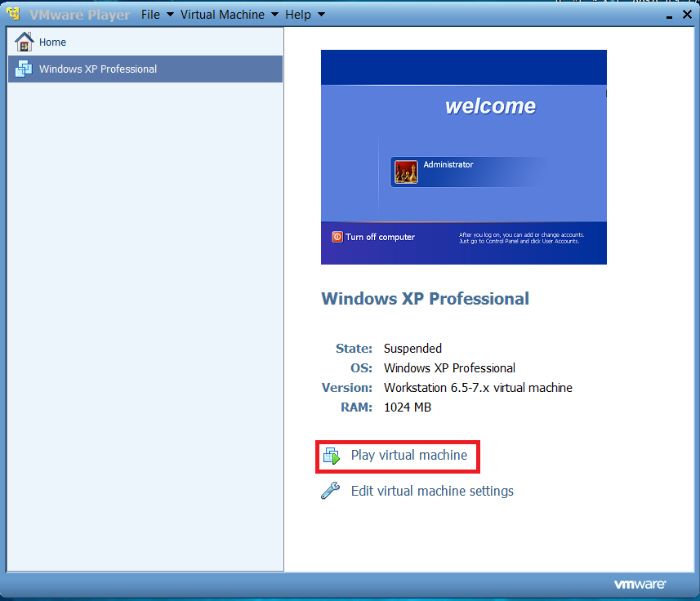
Task: Open the Help menu
Action: [298, 15]
